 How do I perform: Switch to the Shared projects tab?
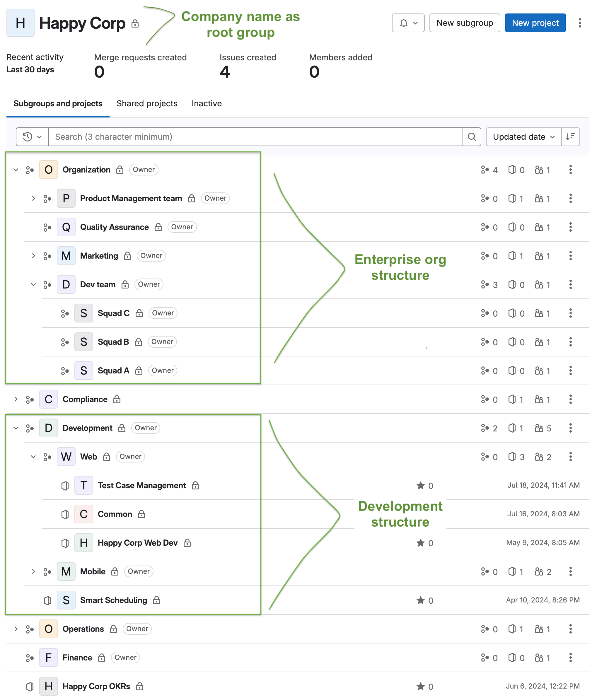point(147,103)
